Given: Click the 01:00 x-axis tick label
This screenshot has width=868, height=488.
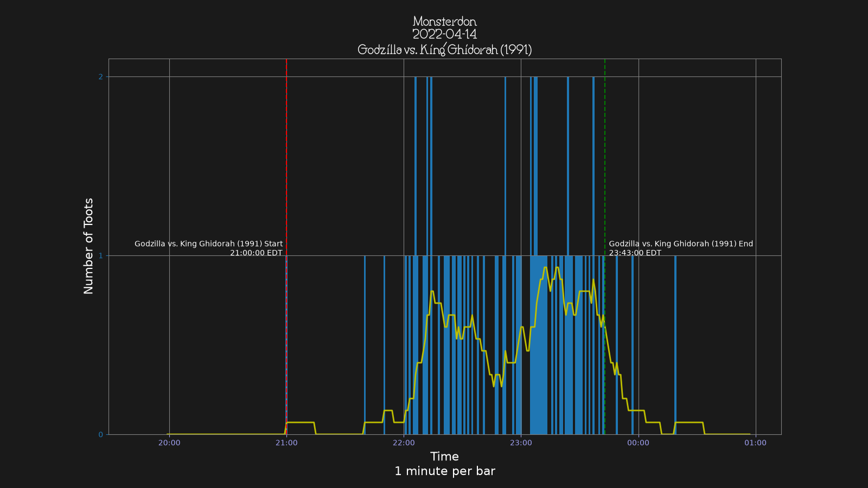Looking at the screenshot, I should 755,443.
